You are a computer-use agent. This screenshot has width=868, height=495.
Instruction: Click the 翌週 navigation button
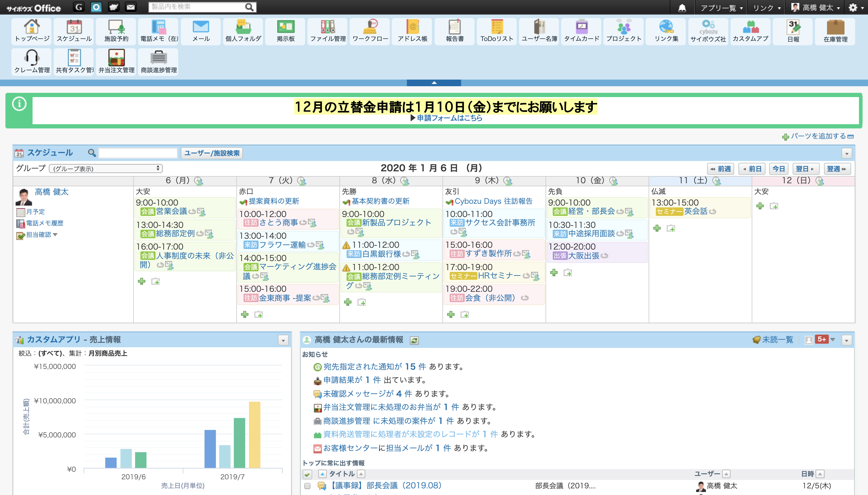pyautogui.click(x=836, y=169)
